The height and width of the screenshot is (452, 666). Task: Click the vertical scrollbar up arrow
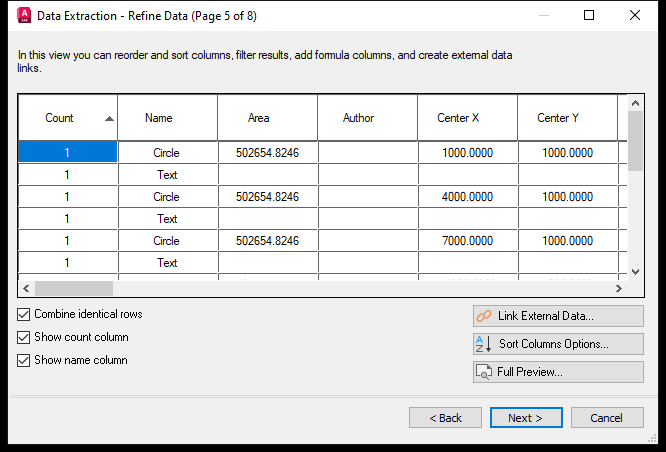tap(635, 103)
